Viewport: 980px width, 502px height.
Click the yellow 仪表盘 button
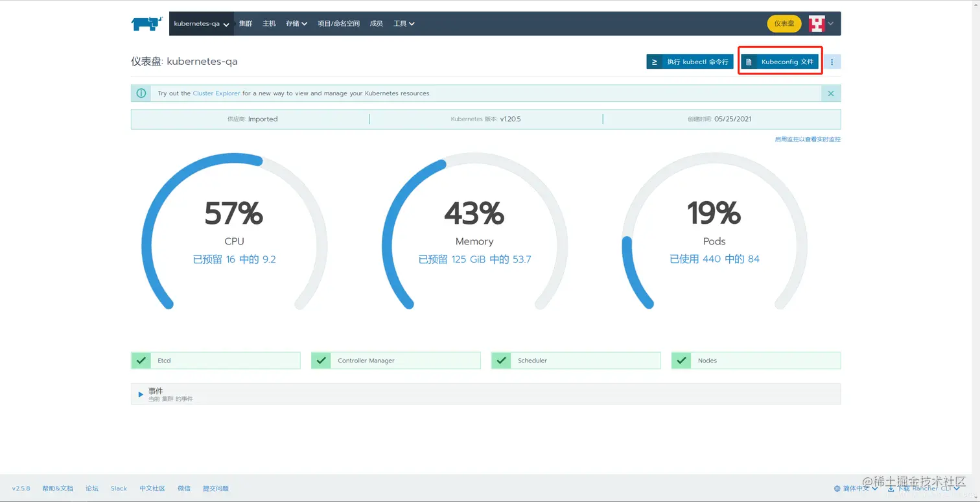coord(784,23)
